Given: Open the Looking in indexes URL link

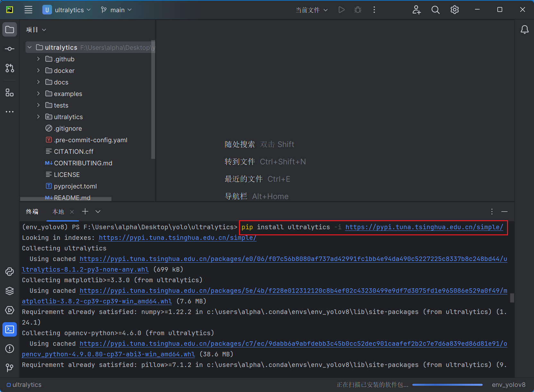Looking at the screenshot, I should coord(178,238).
